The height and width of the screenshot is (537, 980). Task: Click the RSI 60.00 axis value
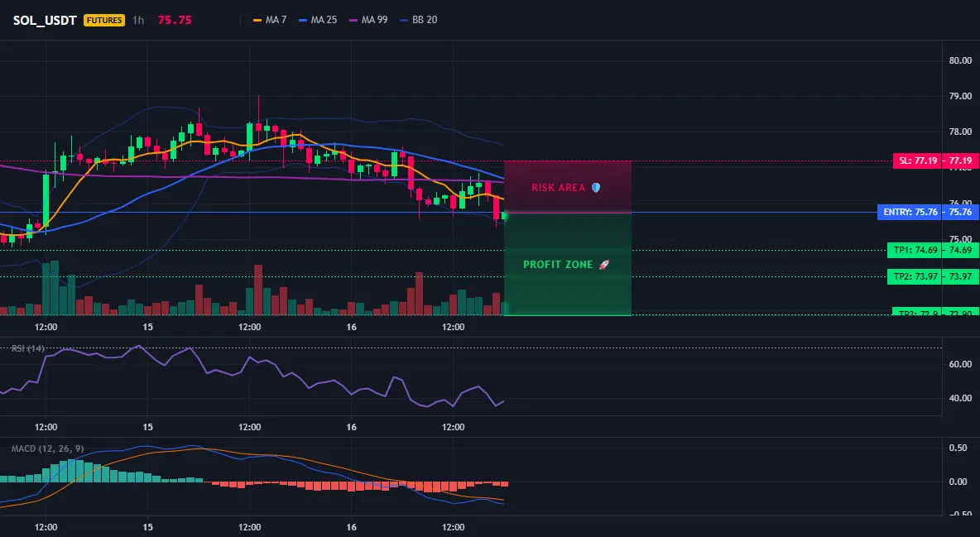[x=960, y=364]
